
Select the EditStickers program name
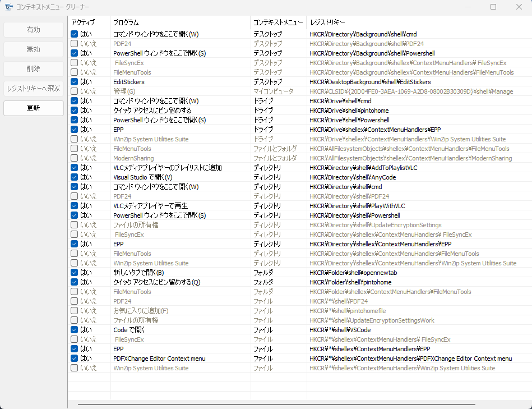pos(129,82)
